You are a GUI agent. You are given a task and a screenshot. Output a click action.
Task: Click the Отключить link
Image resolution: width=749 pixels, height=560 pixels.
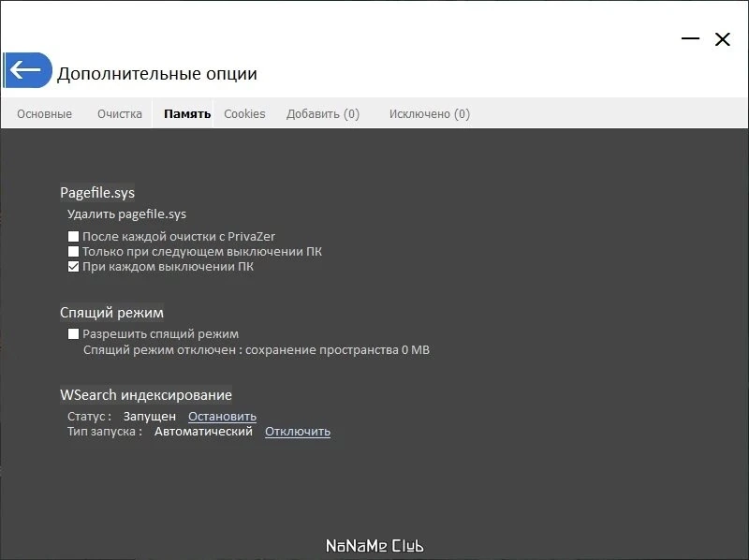pos(298,432)
